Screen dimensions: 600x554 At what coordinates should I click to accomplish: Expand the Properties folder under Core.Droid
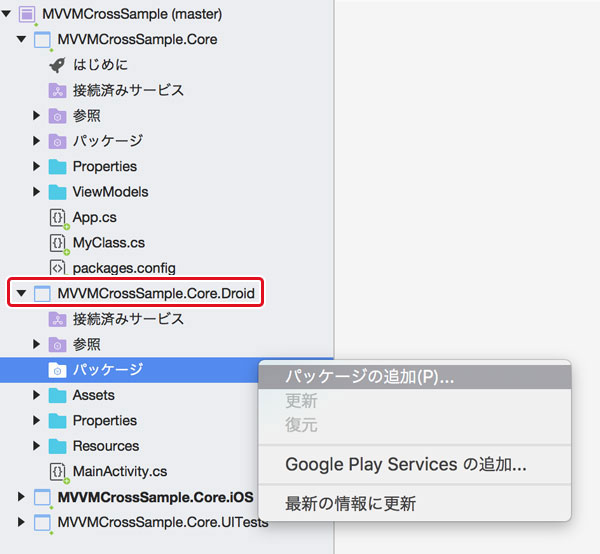pyautogui.click(x=36, y=420)
